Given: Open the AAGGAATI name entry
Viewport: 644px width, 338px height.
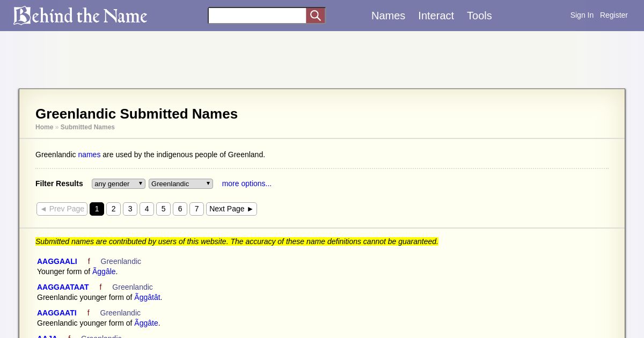Looking at the screenshot, I should [x=57, y=313].
